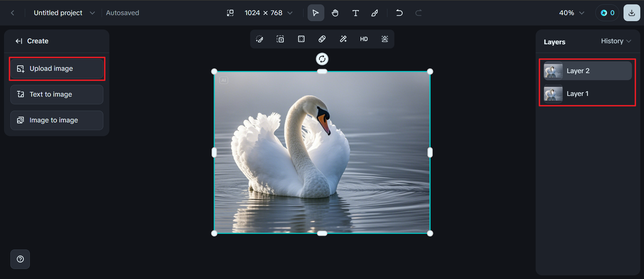Click the download export button
The width and height of the screenshot is (644, 279).
pos(632,13)
